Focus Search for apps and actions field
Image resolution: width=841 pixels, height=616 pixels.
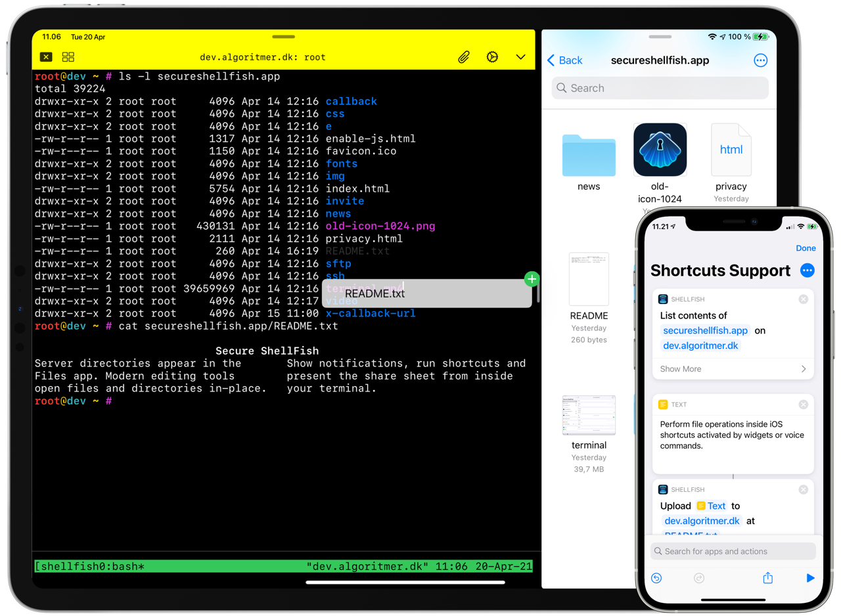(733, 552)
